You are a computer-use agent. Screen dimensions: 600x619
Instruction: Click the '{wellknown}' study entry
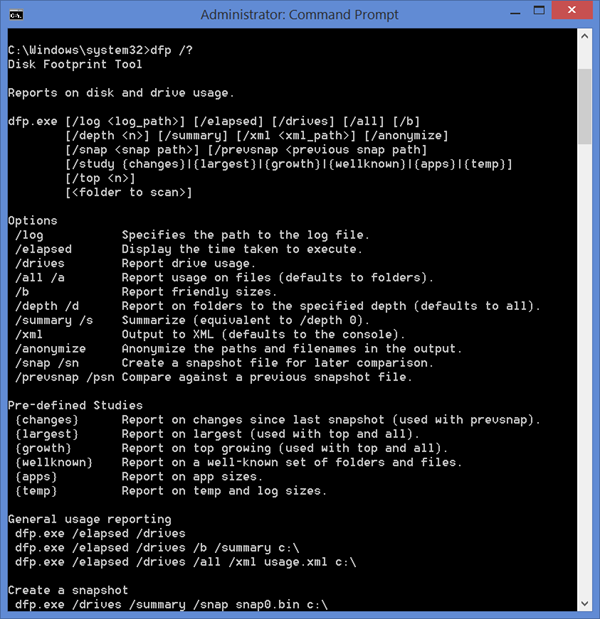pyautogui.click(x=54, y=462)
